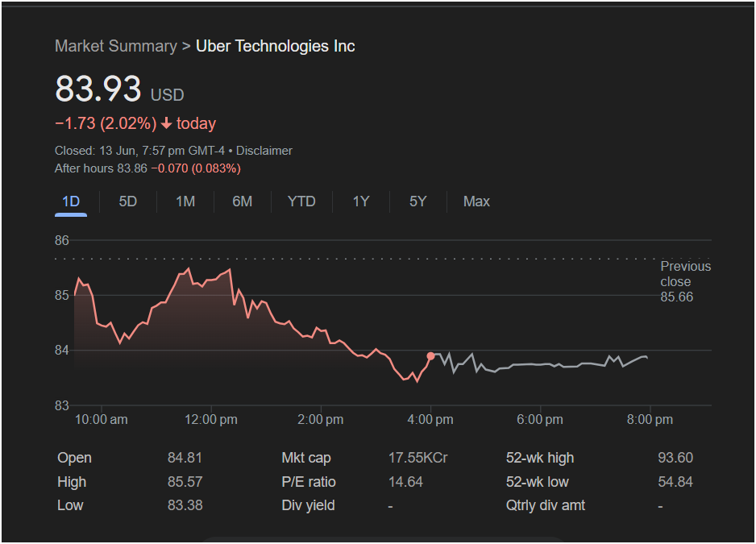Screen dimensions: 756x544
Task: Click the Div yield label
Action: pos(308,505)
